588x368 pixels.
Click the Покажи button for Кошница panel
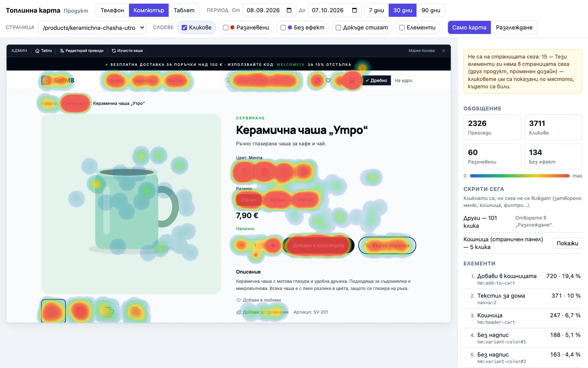567,243
